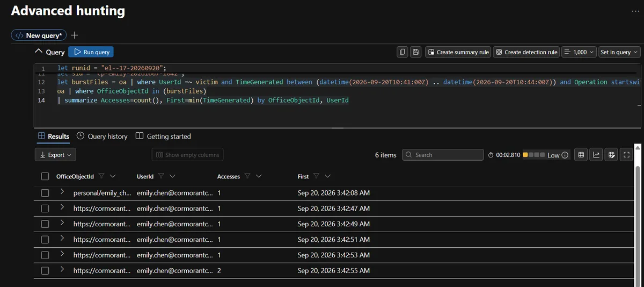
Task: Expand the 3:42:55 AM row details
Action: pyautogui.click(x=62, y=270)
